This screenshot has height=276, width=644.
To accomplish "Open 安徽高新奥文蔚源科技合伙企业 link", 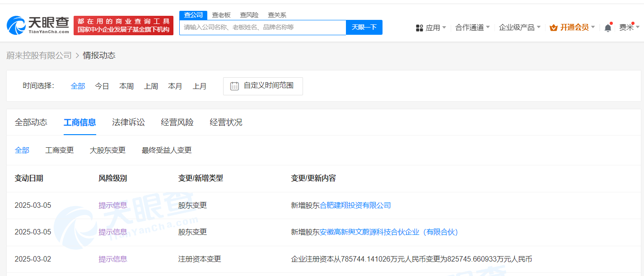I will [389, 232].
